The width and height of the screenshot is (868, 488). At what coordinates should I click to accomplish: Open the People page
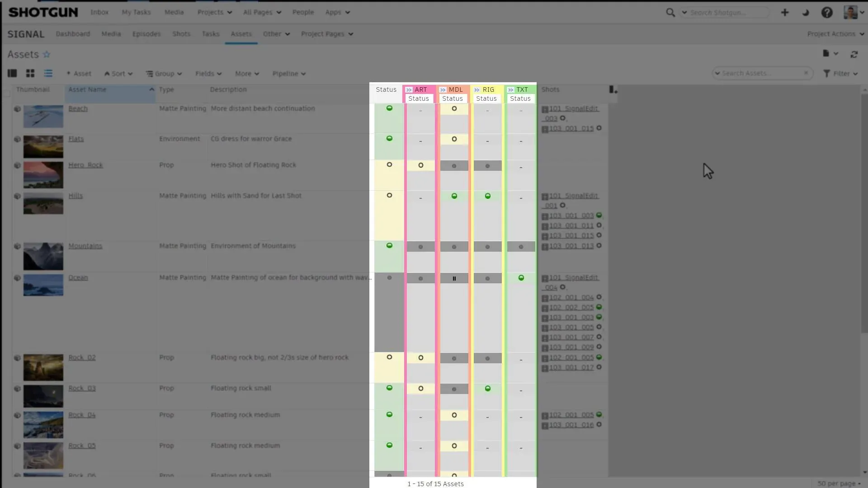(303, 12)
